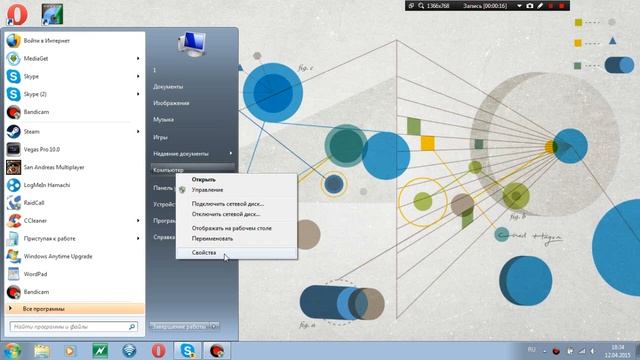
Task: Open the recorder bar dropdown arrow
Action: click(519, 6)
